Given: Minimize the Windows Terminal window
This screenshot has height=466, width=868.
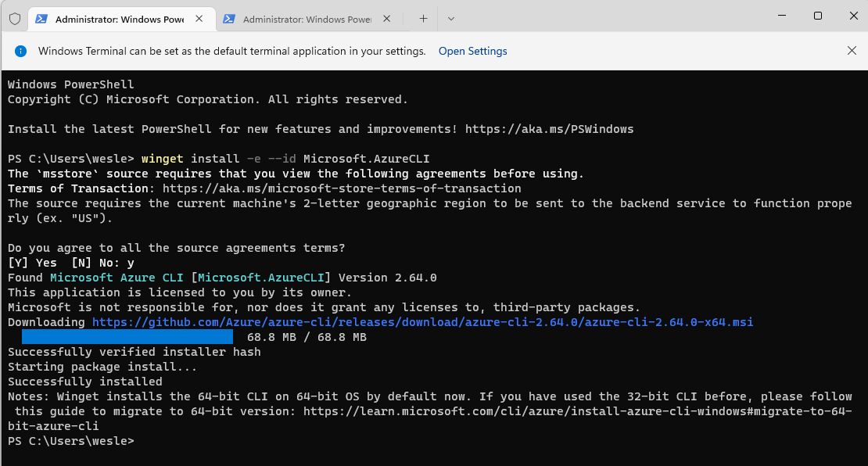Looking at the screenshot, I should (782, 16).
